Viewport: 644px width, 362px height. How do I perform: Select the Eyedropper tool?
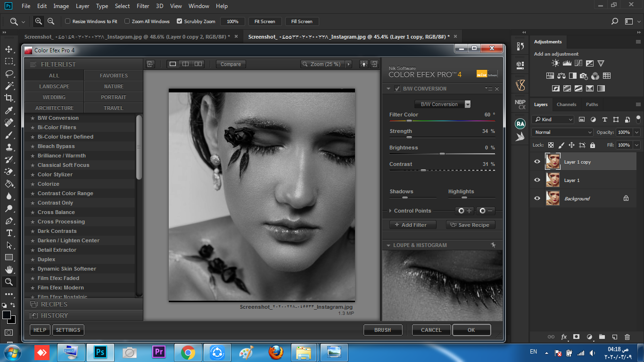click(9, 110)
